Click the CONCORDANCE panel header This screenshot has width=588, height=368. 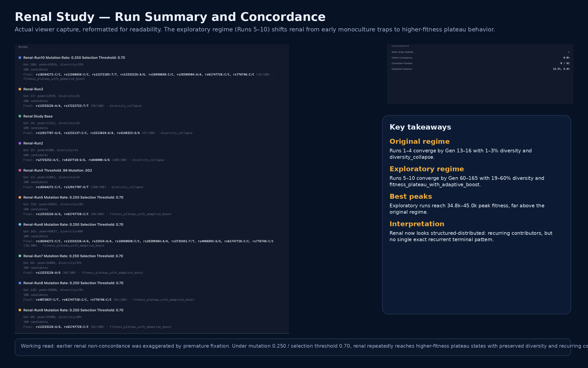(x=400, y=46)
